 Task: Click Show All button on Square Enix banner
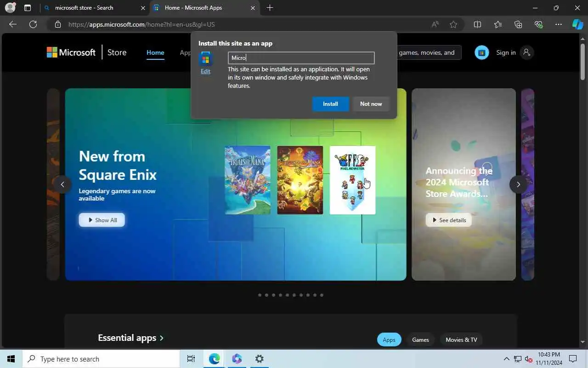click(x=102, y=220)
